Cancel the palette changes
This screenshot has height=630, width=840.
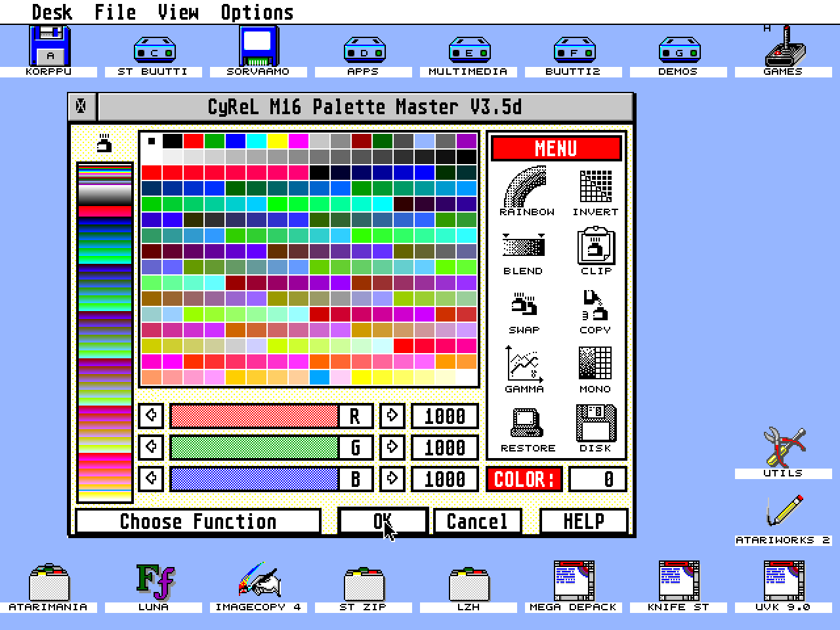pos(477,521)
